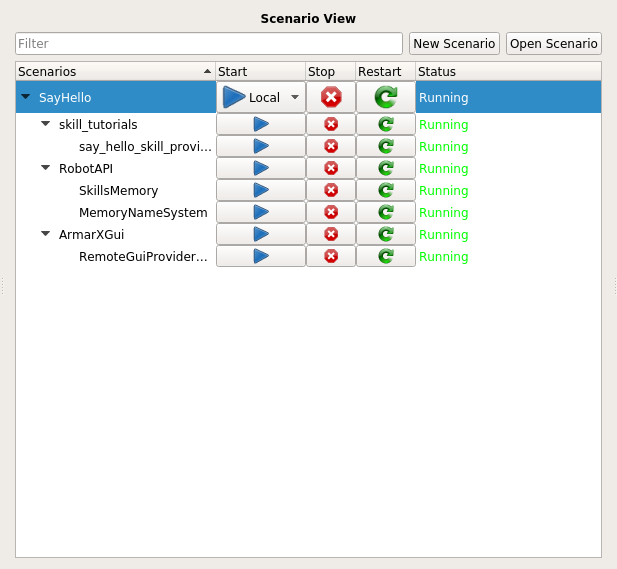The image size is (617, 569).
Task: Collapse the RobotAPI package node
Action: coord(46,169)
